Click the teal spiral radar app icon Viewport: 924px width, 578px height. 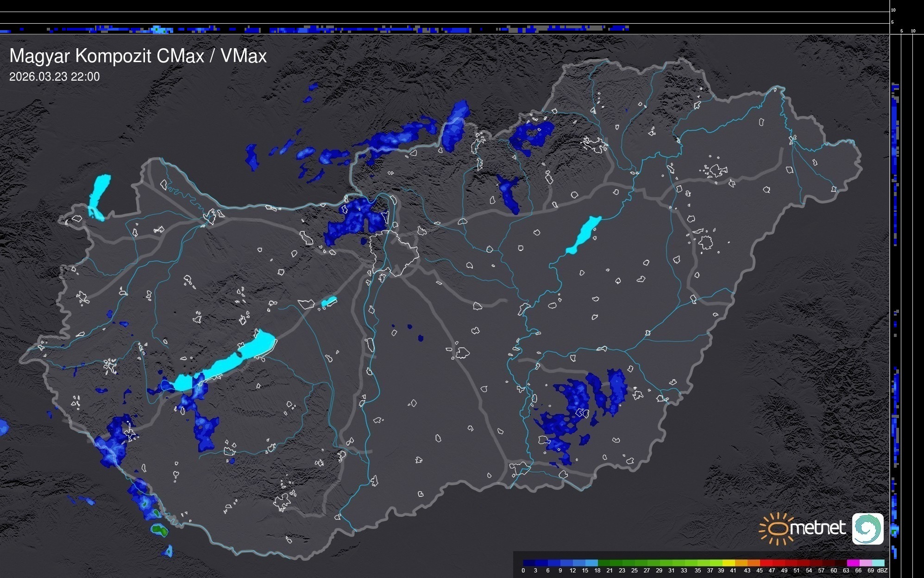(x=867, y=528)
